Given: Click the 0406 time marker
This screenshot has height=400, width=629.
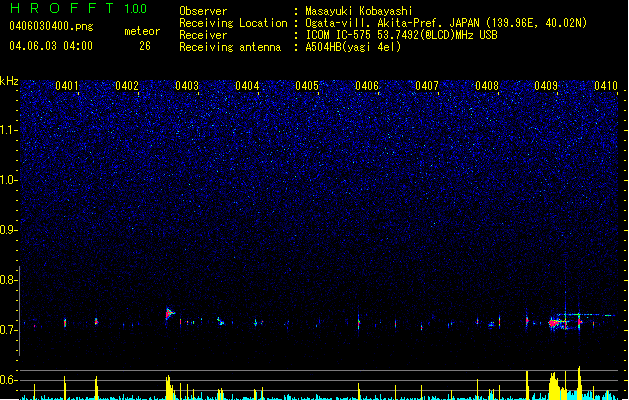Looking at the screenshot, I should pyautogui.click(x=367, y=86).
